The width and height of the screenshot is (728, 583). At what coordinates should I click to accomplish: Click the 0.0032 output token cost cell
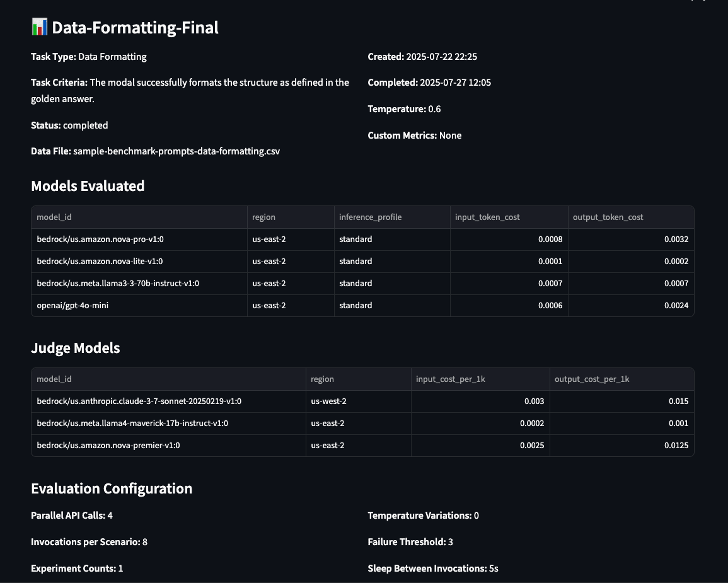676,240
